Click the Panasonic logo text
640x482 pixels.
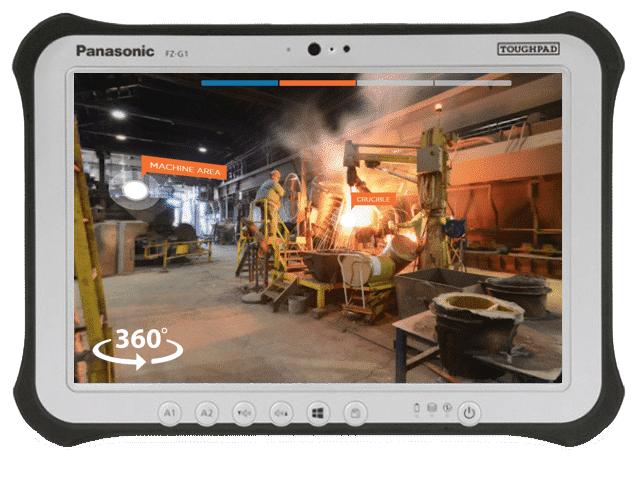click(116, 51)
